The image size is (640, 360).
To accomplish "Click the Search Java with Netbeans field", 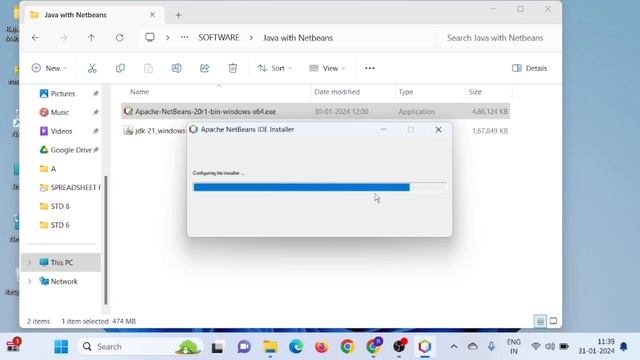I will click(x=495, y=38).
